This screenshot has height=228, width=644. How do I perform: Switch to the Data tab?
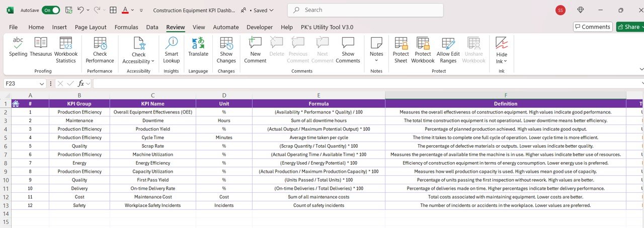click(x=152, y=27)
